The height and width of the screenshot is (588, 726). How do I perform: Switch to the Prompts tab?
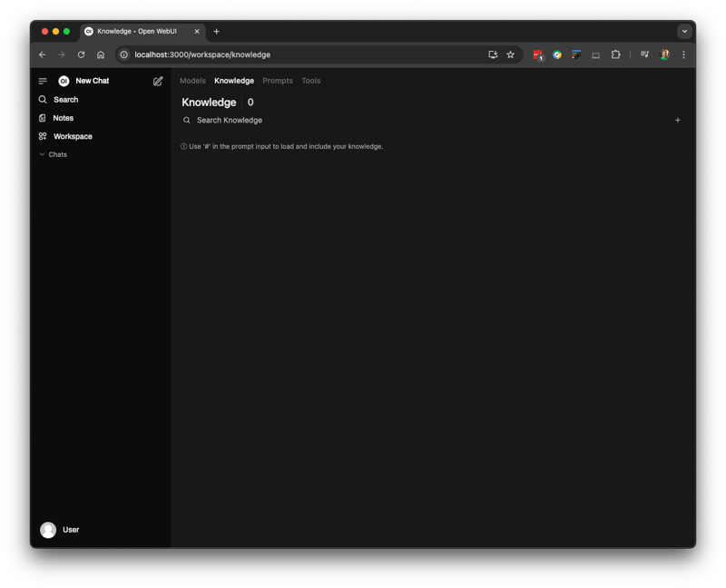pos(278,81)
